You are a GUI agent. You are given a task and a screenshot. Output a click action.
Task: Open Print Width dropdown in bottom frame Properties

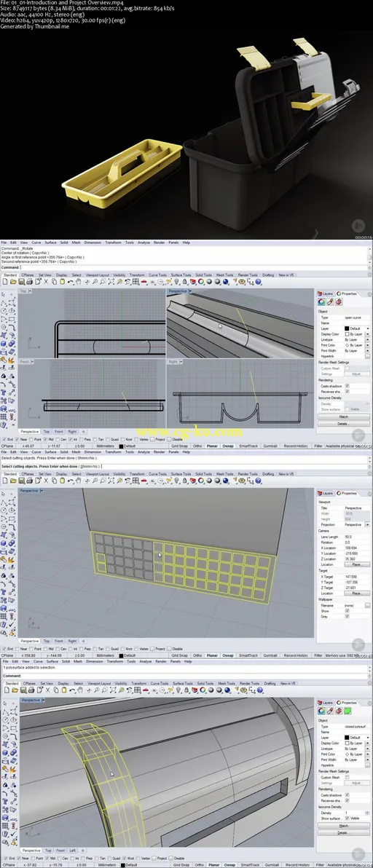367,759
